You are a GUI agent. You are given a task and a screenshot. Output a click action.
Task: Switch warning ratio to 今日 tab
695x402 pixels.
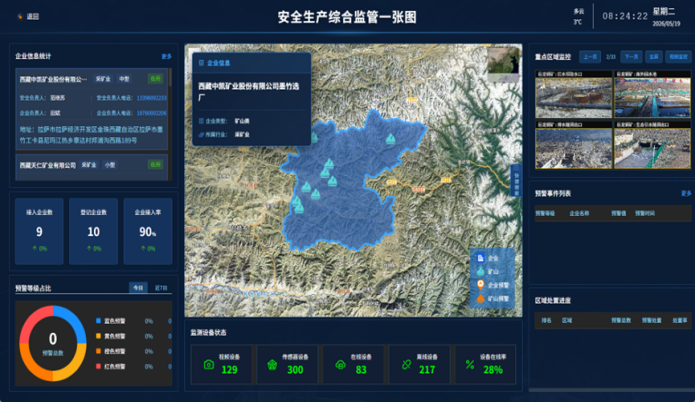pyautogui.click(x=138, y=288)
